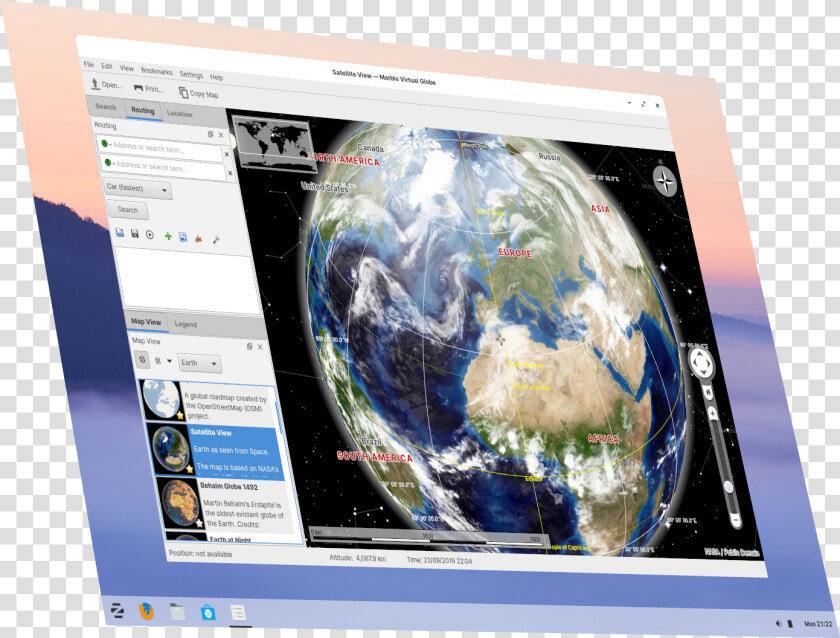Switch to the Search tab
This screenshot has height=638, width=840.
[106, 107]
